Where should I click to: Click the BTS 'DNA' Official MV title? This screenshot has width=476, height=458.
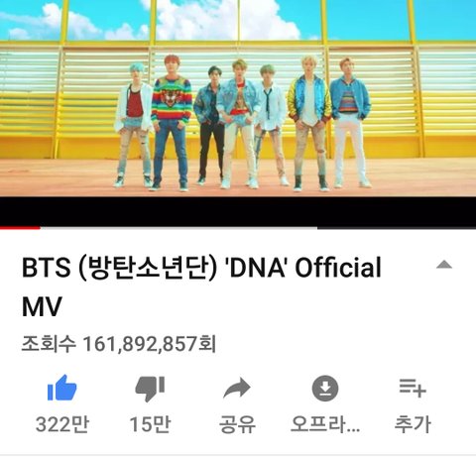201,286
